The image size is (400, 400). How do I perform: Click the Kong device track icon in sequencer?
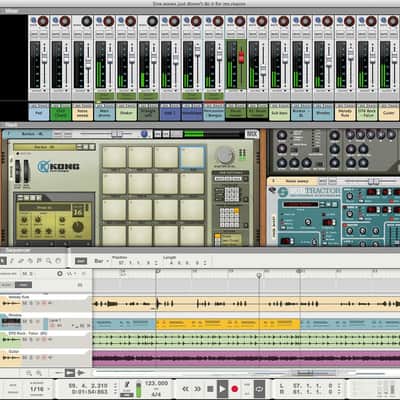click(x=11, y=322)
